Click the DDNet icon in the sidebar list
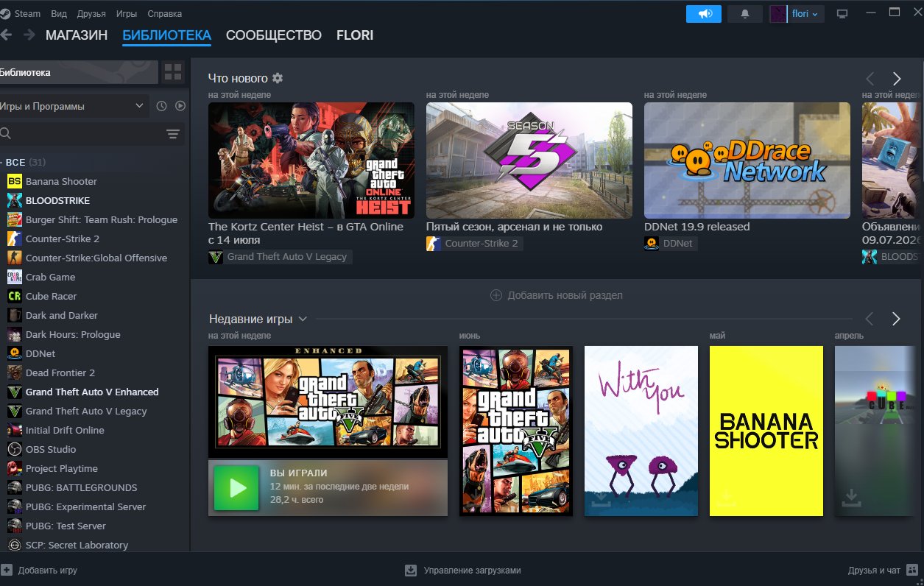924x586 pixels. coord(15,353)
